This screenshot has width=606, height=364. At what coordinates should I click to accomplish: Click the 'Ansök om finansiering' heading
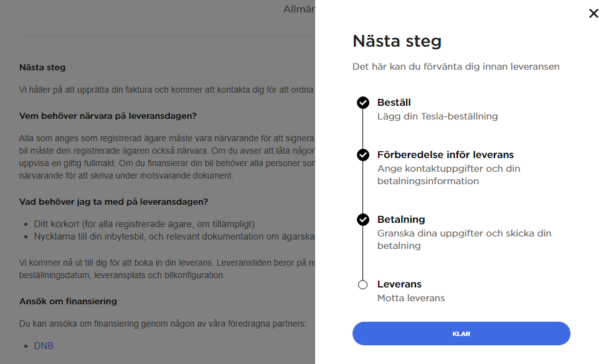pos(68,301)
